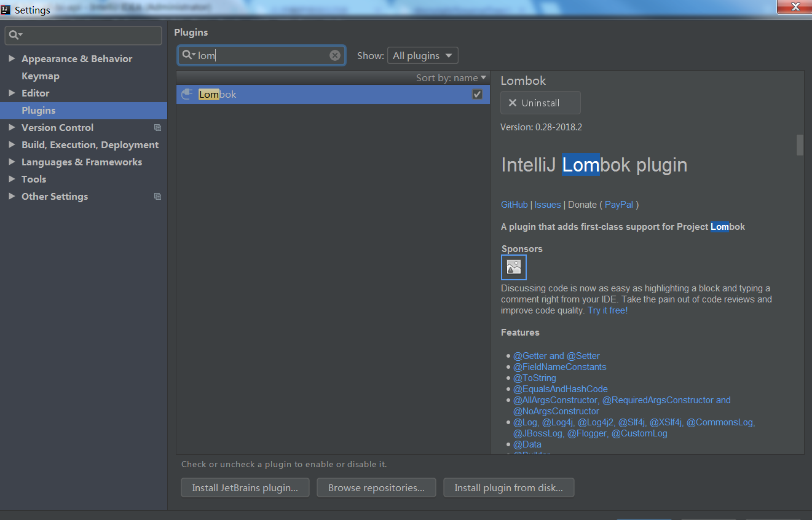This screenshot has width=812, height=520.
Task: Disable the Lombok plugin checkbox
Action: tap(477, 94)
